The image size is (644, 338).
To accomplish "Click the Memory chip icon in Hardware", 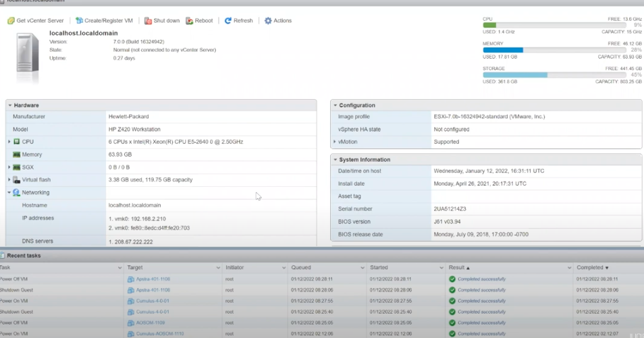I will [17, 154].
